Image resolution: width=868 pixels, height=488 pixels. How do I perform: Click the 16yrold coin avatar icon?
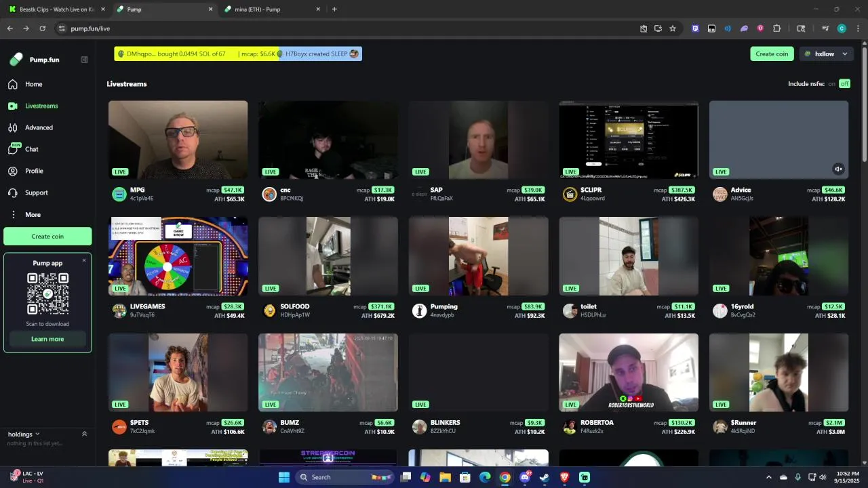[x=720, y=311]
